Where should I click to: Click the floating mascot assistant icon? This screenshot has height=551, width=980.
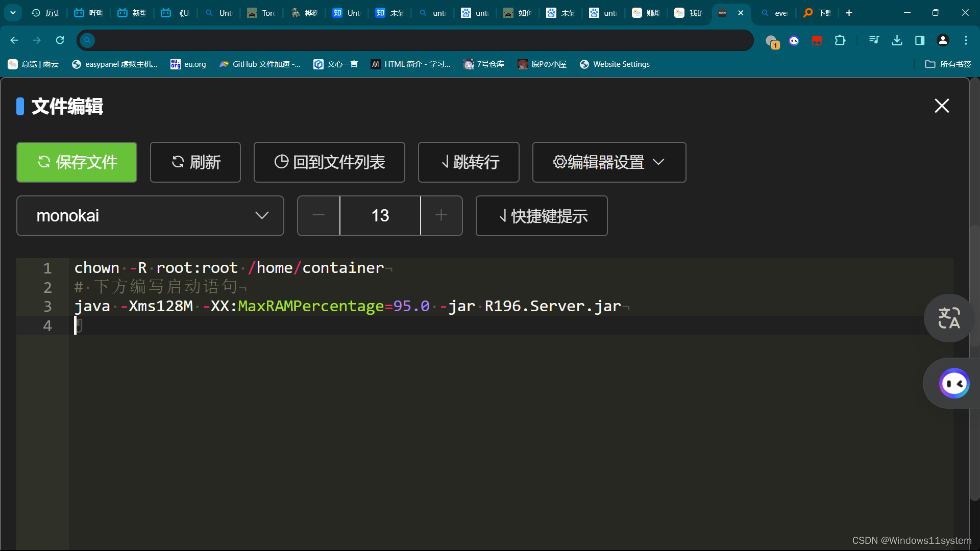(x=953, y=383)
